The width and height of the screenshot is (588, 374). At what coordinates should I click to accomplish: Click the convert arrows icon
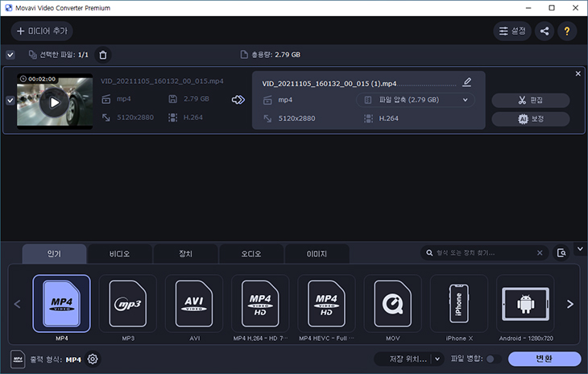(x=238, y=99)
